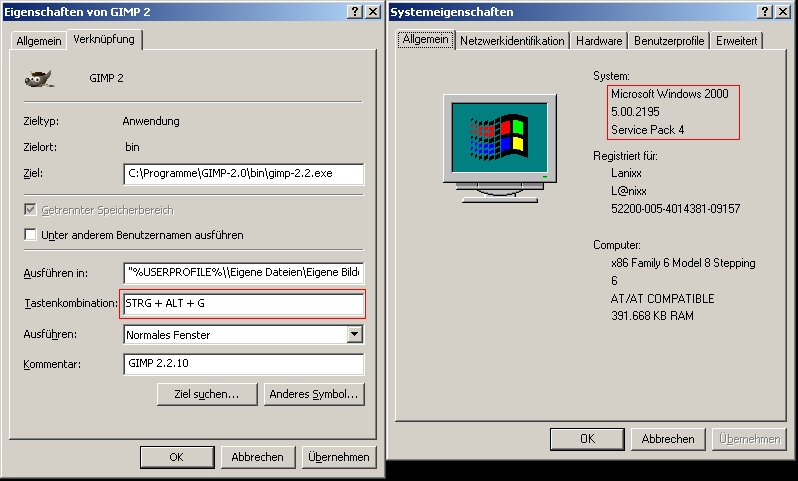Click x86 Family 6 Model 8 Stepping text
Viewport: 798px width, 481px height.
(x=683, y=263)
